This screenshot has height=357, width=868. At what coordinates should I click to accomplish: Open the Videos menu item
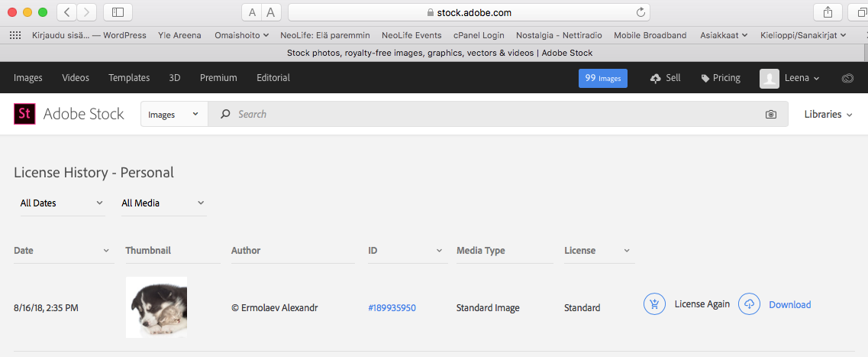point(76,78)
